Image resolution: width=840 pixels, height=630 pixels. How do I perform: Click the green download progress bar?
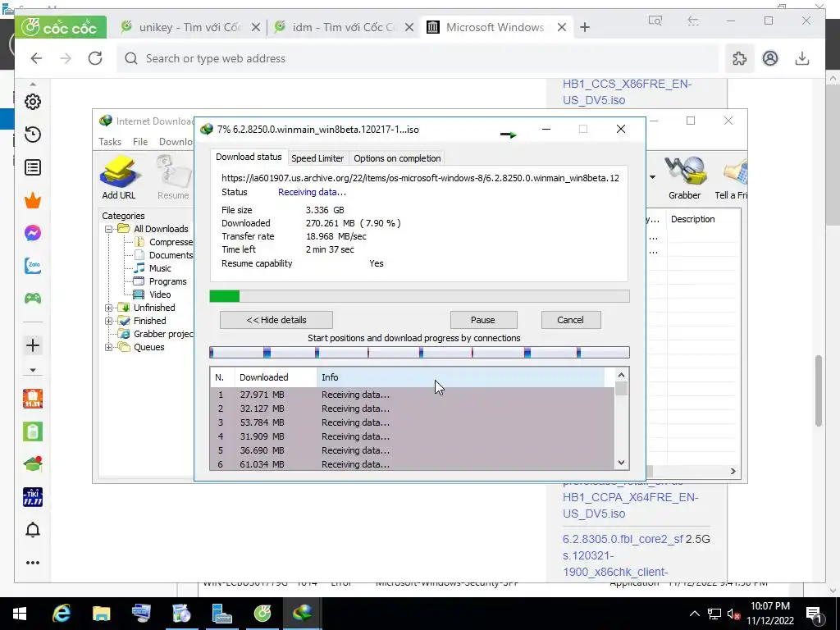419,296
